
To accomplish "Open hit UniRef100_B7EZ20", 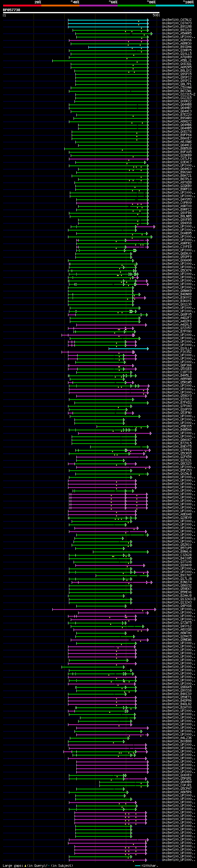I will coord(177,115).
